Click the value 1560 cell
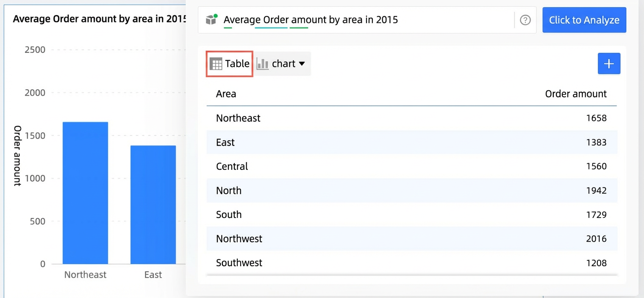Viewport: 644px width, 298px height. (x=596, y=166)
